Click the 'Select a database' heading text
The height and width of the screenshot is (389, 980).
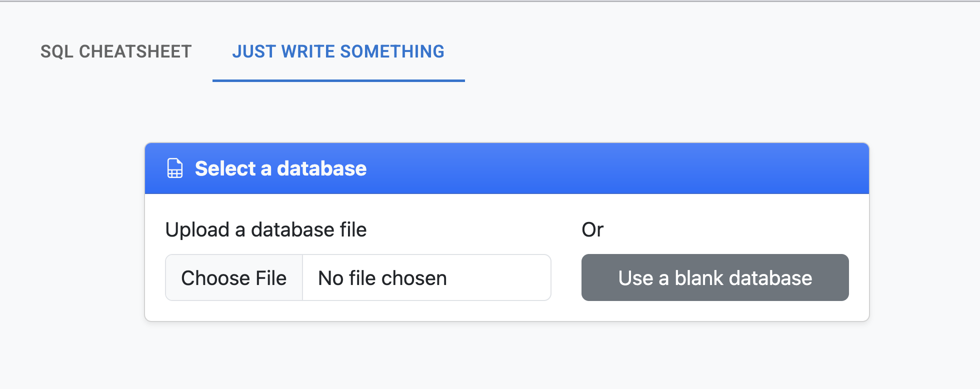coord(280,168)
